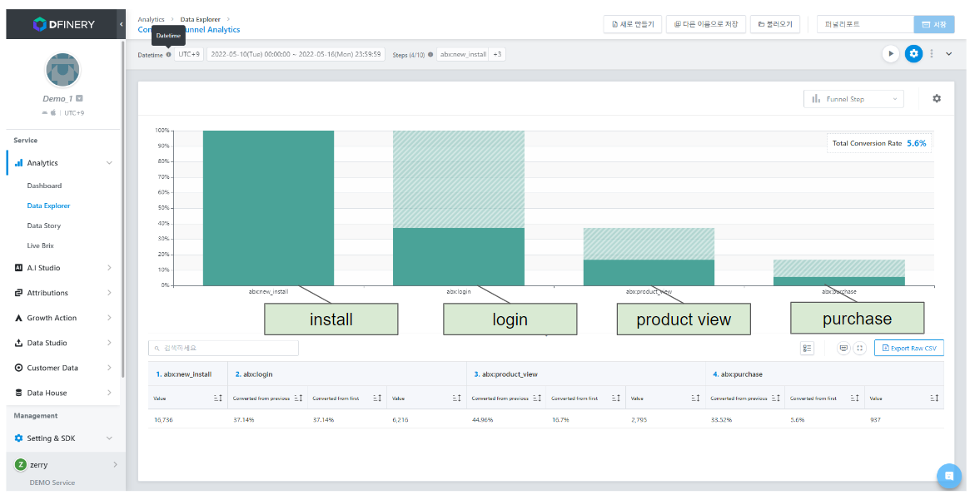Open the blue query settings gear
Image resolution: width=980 pixels, height=500 pixels.
pos(913,54)
